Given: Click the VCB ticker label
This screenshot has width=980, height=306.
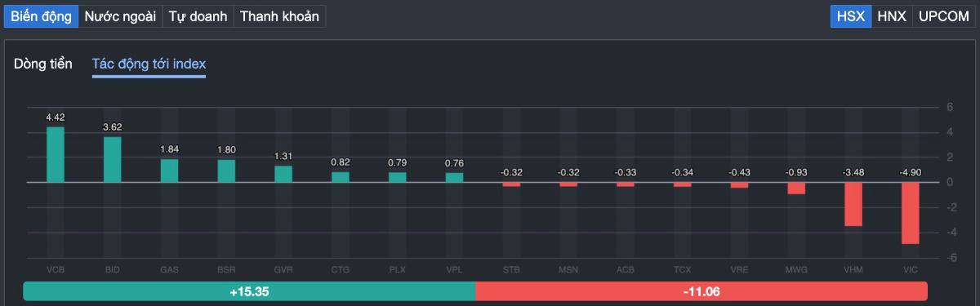Looking at the screenshot, I should (x=56, y=269).
